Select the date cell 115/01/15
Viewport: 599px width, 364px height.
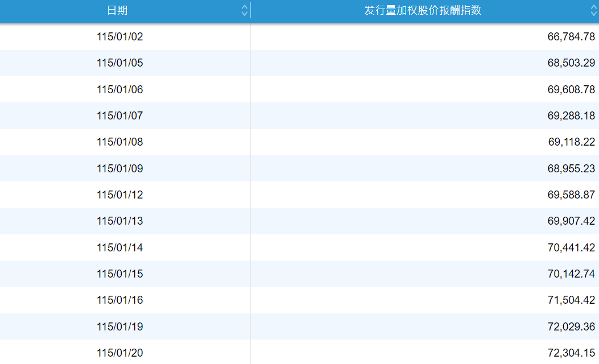tap(120, 274)
